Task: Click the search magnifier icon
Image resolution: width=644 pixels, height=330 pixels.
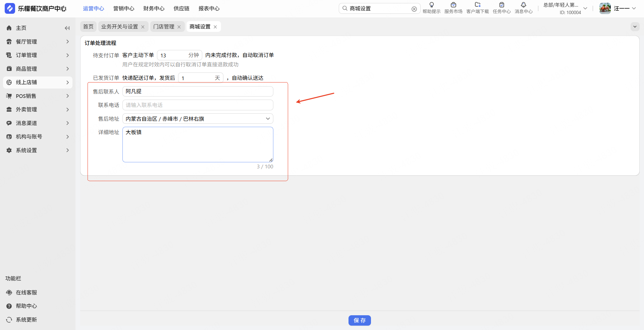Action: [x=345, y=8]
